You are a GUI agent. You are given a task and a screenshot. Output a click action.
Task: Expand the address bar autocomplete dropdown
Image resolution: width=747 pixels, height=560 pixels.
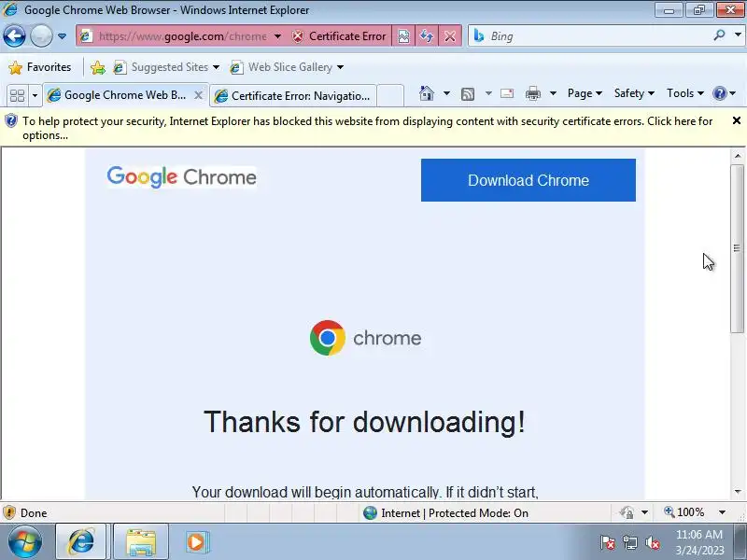pyautogui.click(x=277, y=36)
